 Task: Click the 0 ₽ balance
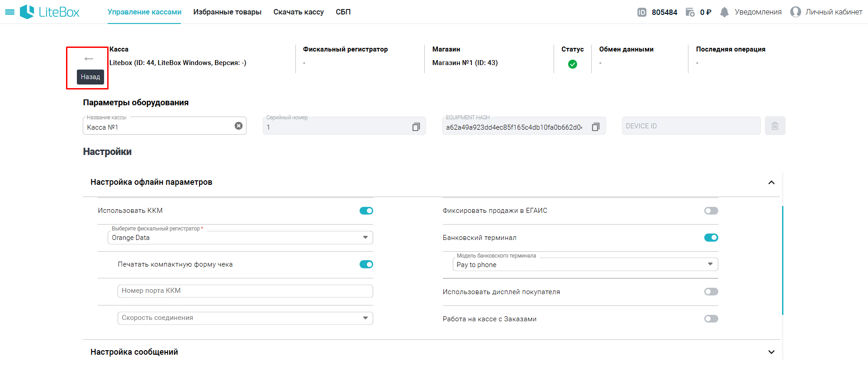point(706,12)
